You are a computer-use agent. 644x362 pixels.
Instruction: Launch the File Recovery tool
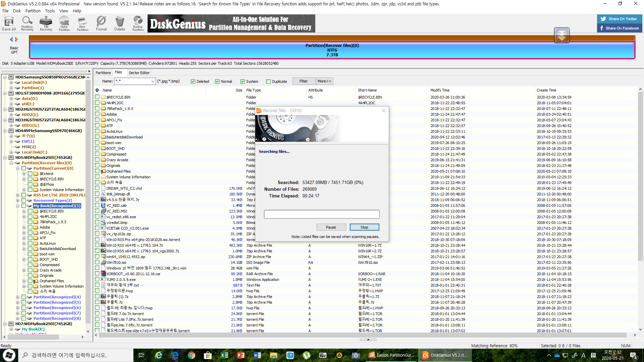click(46, 23)
